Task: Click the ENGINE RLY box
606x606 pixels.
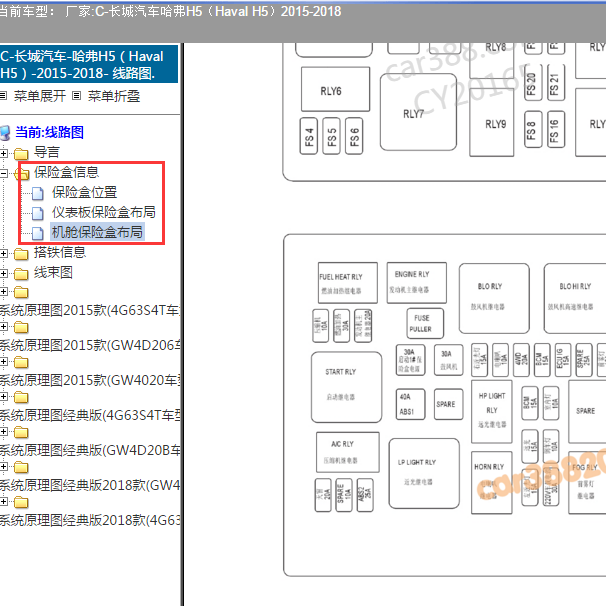Action: click(417, 283)
